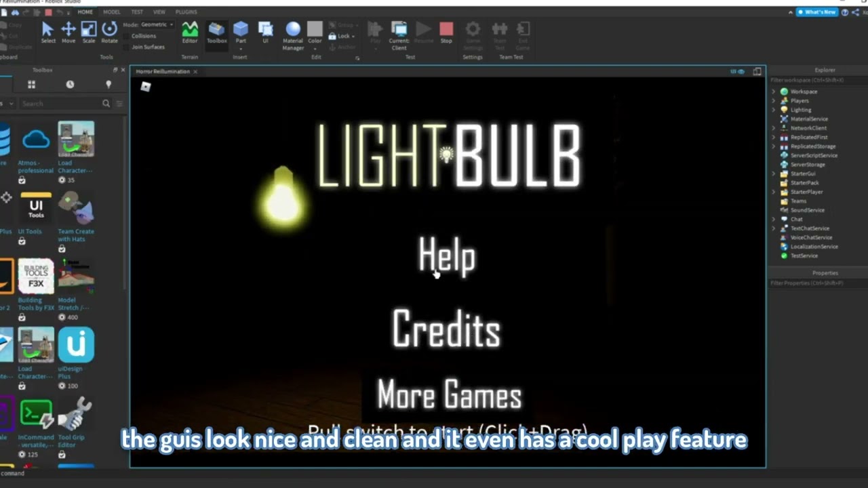This screenshot has height=488, width=868.
Task: Switch to the HOME ribbon tab
Action: [85, 12]
